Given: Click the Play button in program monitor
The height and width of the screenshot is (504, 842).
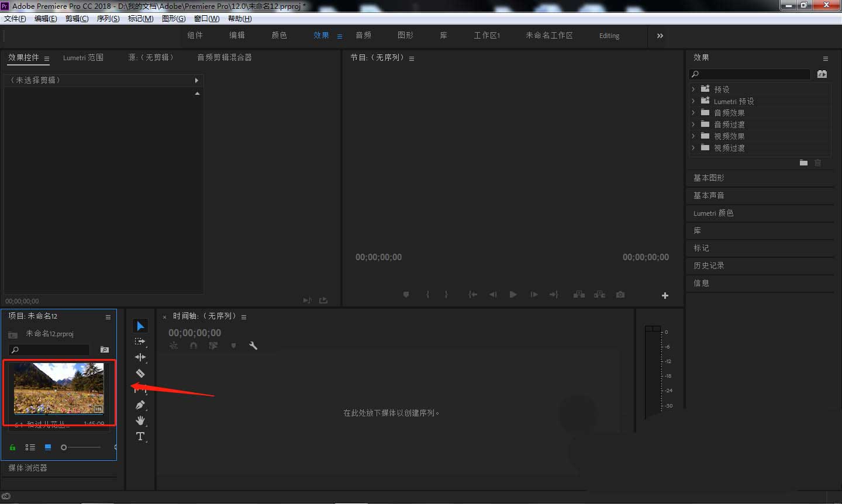Looking at the screenshot, I should [x=513, y=295].
